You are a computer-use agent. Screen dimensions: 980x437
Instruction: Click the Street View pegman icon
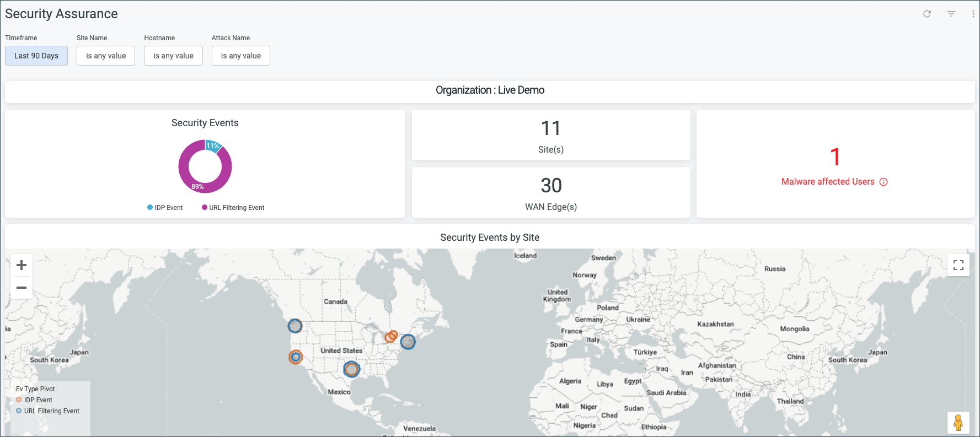958,423
